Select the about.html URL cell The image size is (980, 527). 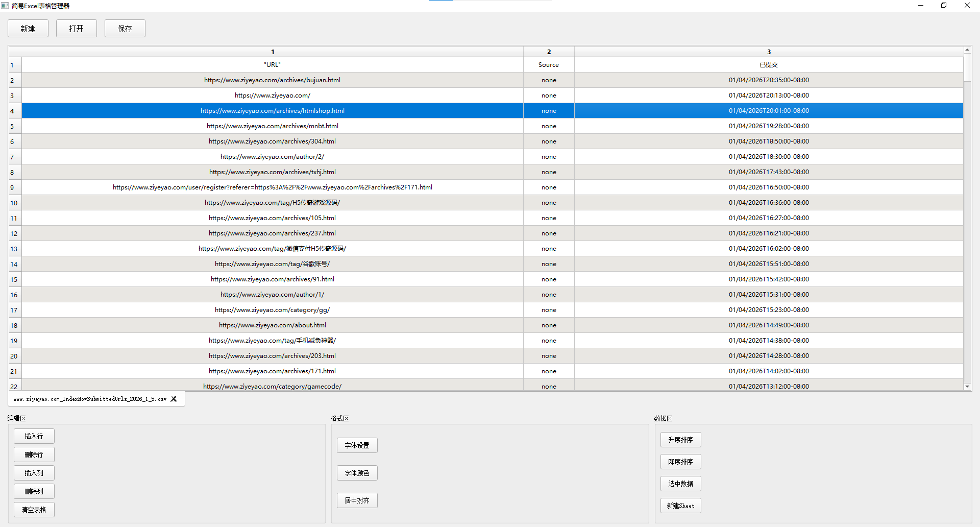(272, 325)
